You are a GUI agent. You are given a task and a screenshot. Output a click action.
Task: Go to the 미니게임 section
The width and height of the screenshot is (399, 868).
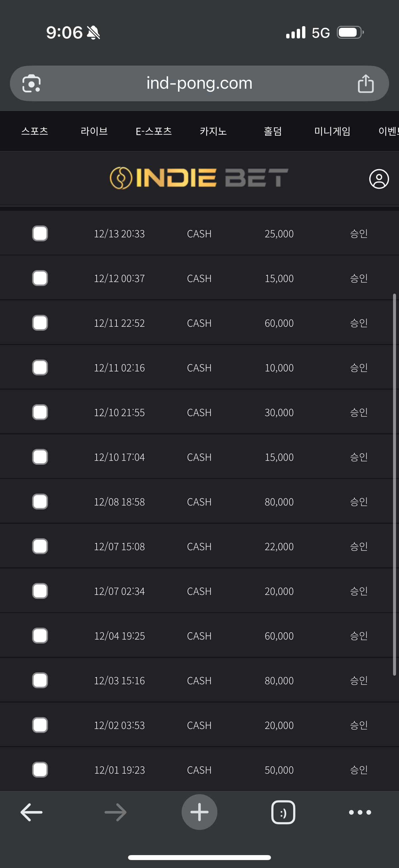click(332, 131)
